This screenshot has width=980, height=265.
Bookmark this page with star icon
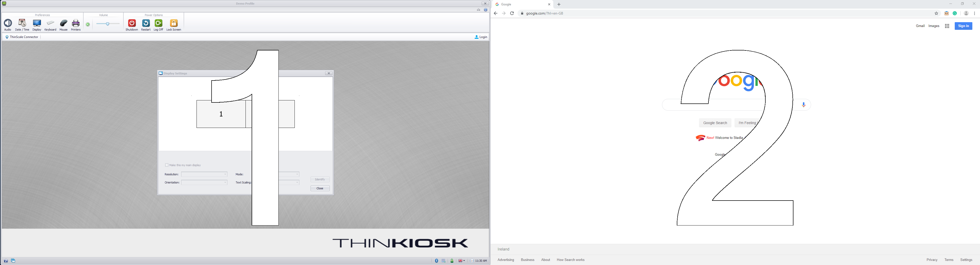936,13
